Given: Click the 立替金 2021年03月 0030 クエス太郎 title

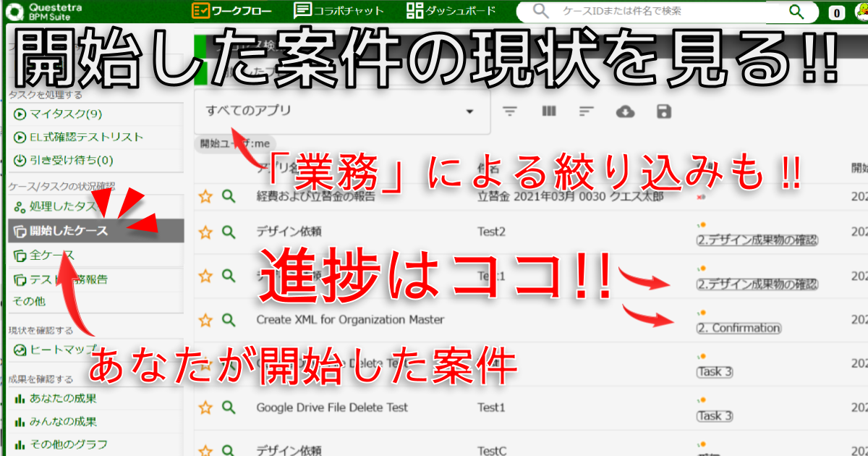Looking at the screenshot, I should point(570,197).
